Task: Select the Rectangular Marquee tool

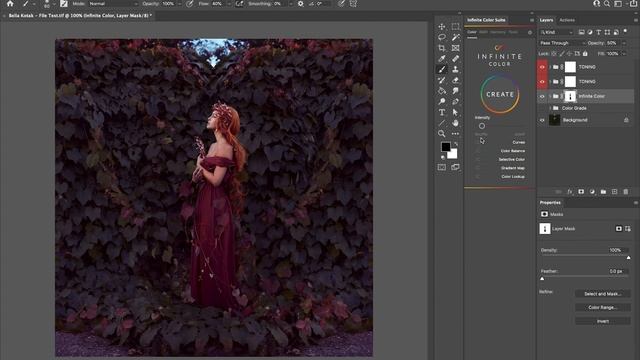Action: pos(456,27)
